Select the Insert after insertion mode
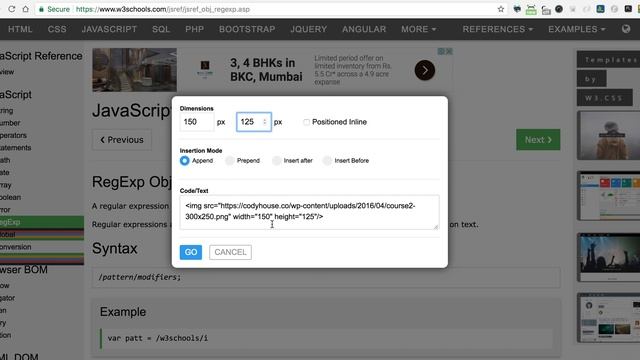Image resolution: width=640 pixels, height=360 pixels. tap(277, 160)
